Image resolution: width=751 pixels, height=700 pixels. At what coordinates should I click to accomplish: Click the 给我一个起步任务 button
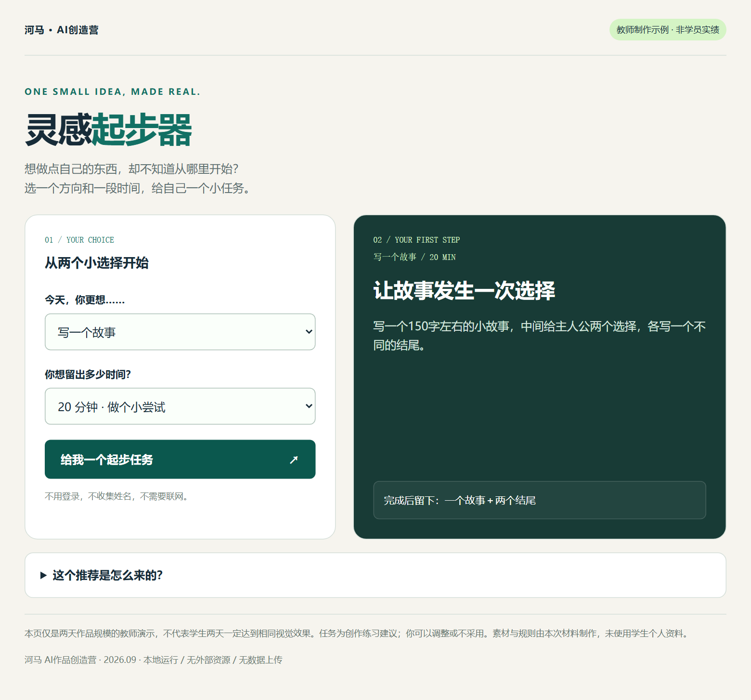point(180,459)
